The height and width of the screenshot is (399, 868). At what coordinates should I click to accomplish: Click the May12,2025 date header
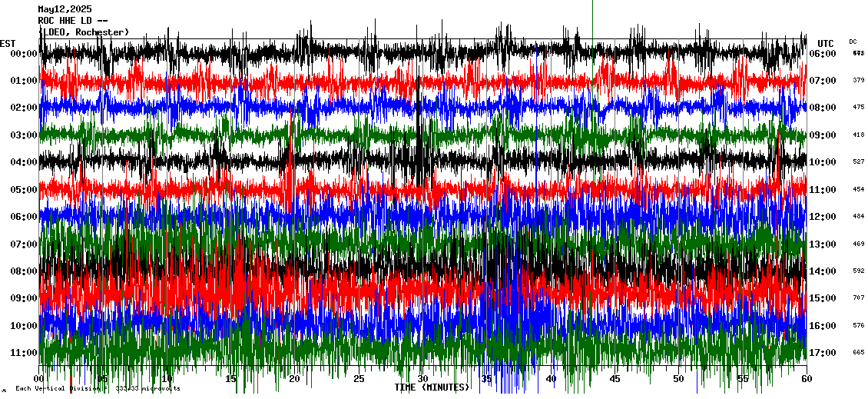coord(65,9)
